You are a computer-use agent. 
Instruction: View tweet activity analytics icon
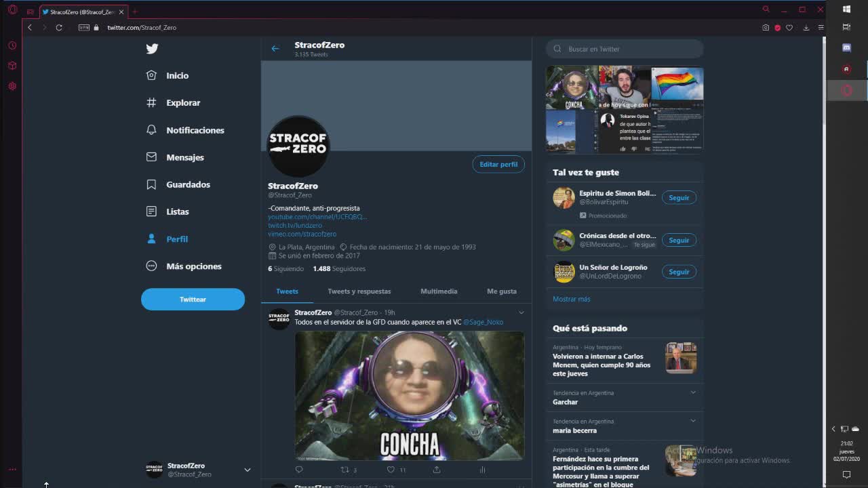tap(483, 469)
